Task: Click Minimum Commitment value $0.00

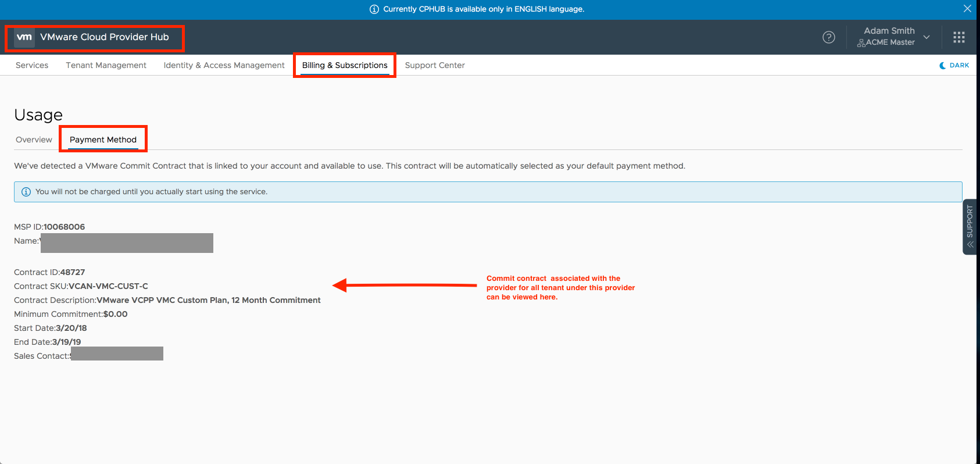Action: (x=115, y=314)
